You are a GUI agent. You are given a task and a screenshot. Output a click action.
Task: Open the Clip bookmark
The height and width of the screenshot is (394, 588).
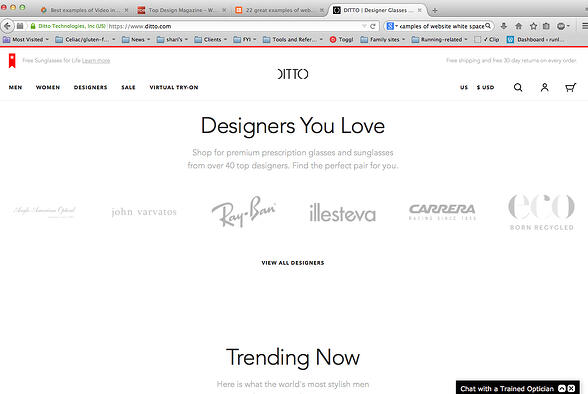[x=487, y=39]
